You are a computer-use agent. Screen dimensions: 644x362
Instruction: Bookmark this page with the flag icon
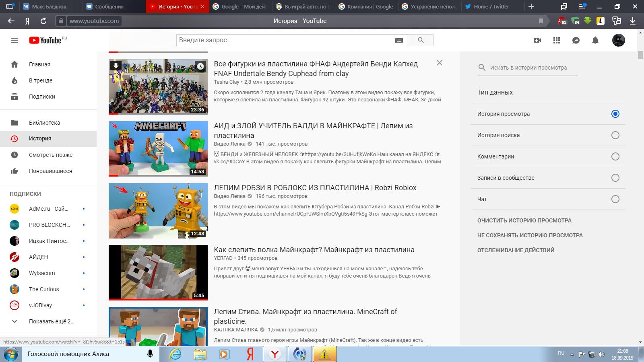click(541, 21)
